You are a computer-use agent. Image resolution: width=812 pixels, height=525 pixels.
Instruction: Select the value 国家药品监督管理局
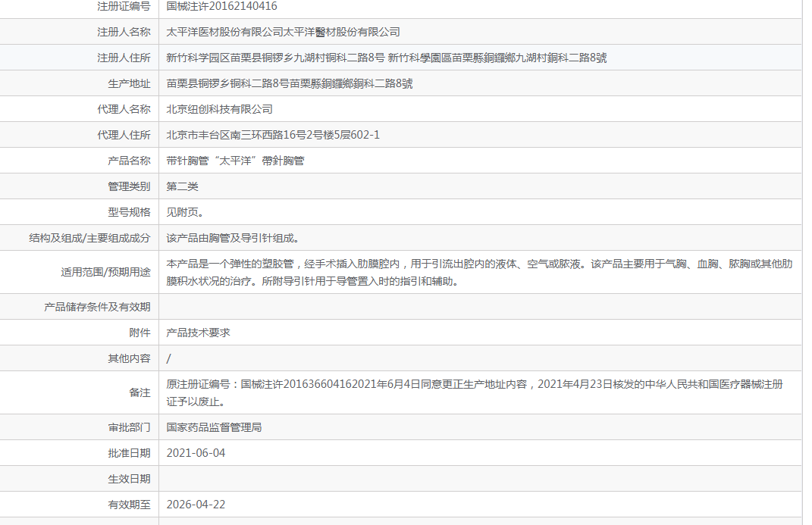click(214, 427)
